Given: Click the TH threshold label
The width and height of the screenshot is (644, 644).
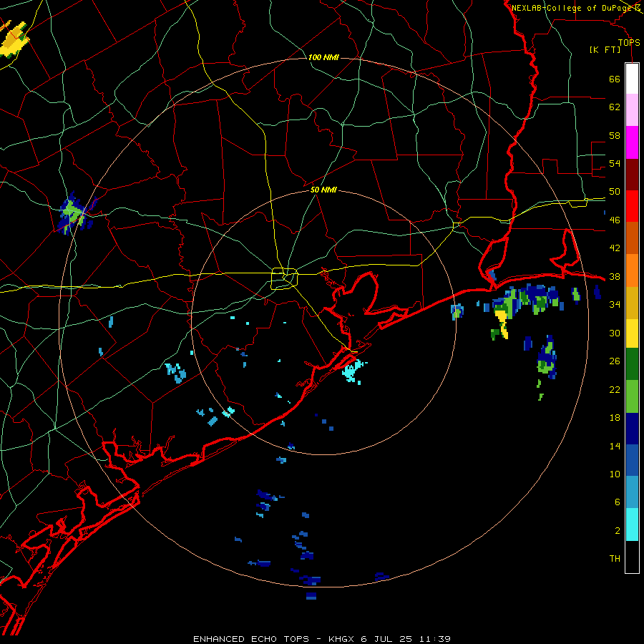Looking at the screenshot, I should coord(615,558).
